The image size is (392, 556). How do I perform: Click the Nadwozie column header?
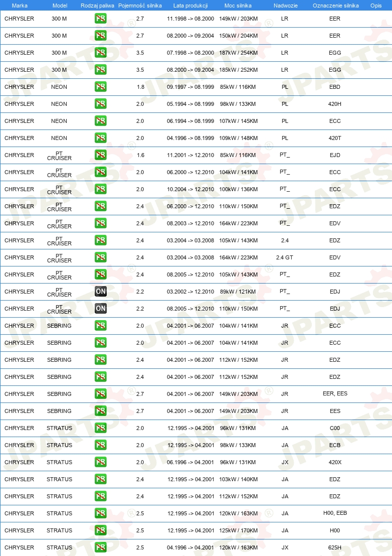tap(285, 6)
